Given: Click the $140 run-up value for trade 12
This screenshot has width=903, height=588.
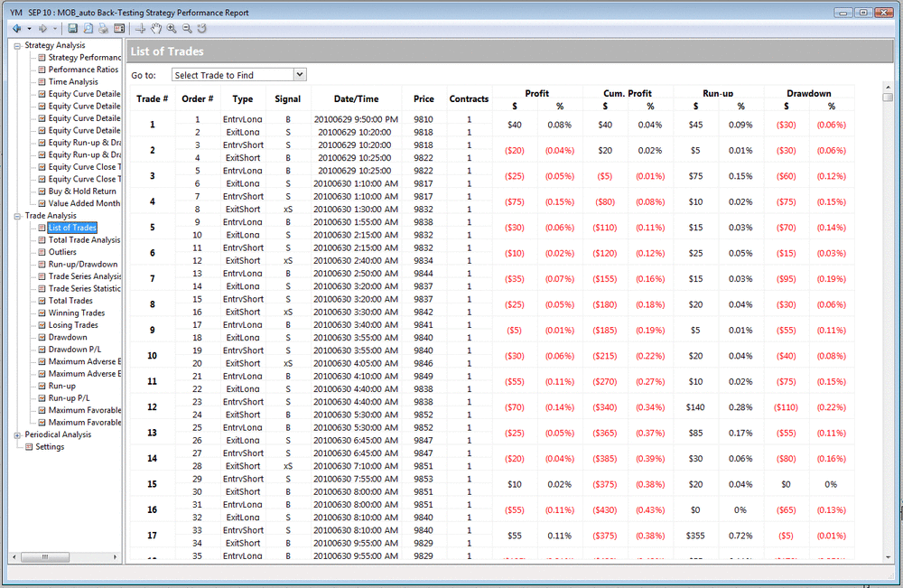Looking at the screenshot, I should (695, 407).
